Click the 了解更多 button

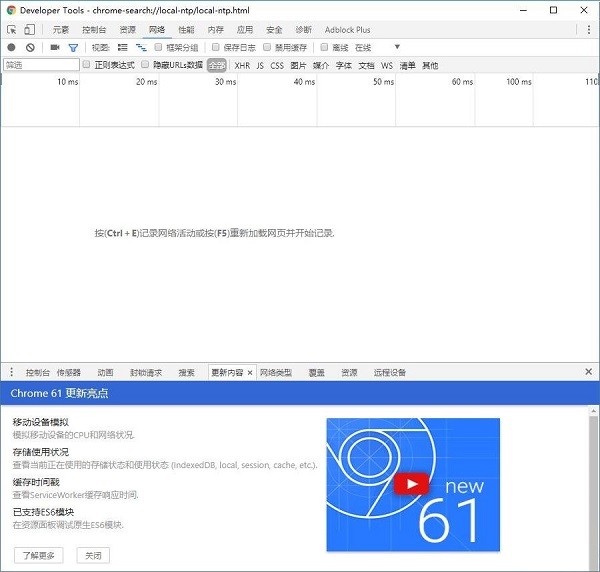click(39, 555)
